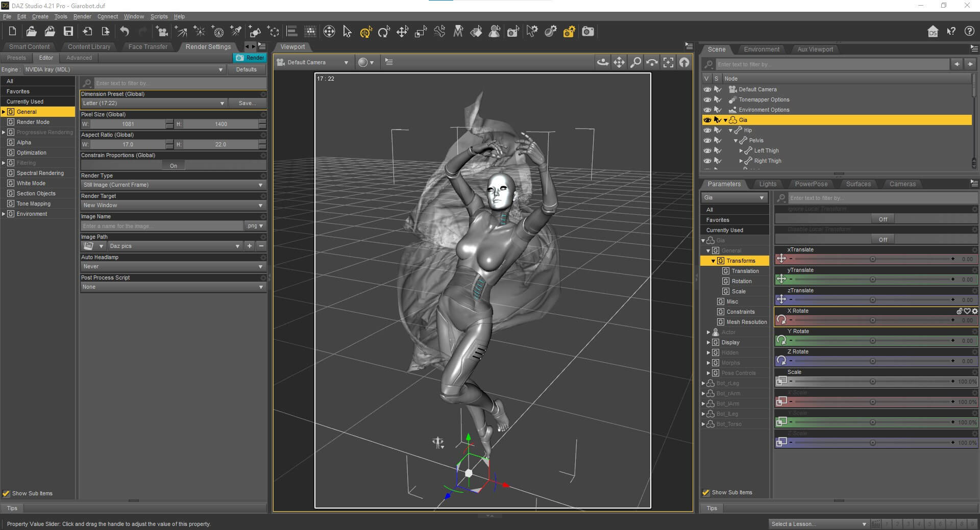Click the viewport zoom magnifier icon
The width and height of the screenshot is (980, 530).
[635, 62]
